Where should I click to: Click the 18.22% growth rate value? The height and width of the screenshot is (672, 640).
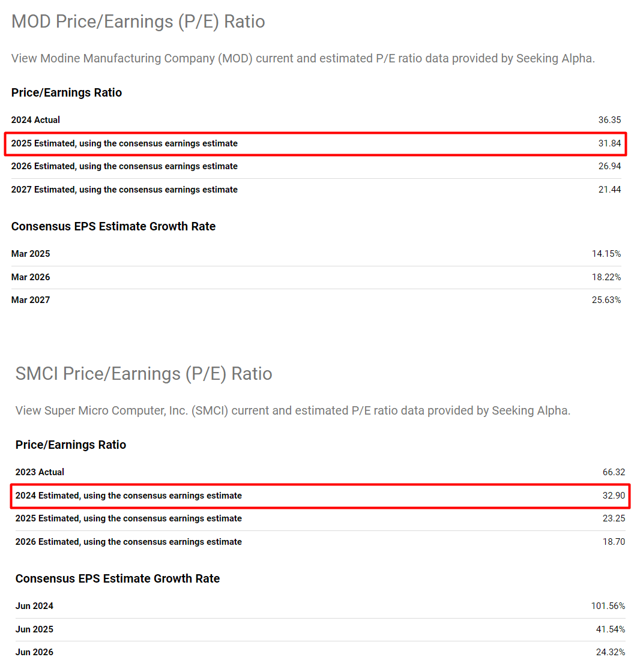click(x=606, y=277)
